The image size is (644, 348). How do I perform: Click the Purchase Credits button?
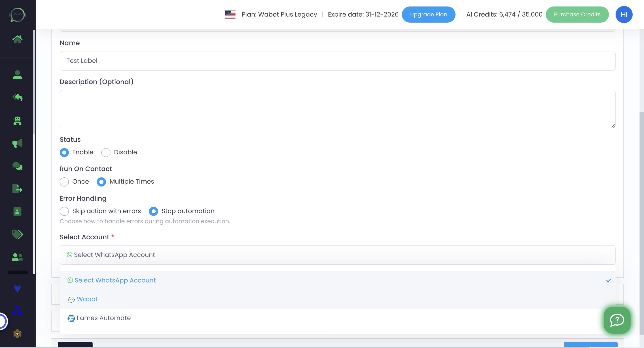click(x=577, y=14)
